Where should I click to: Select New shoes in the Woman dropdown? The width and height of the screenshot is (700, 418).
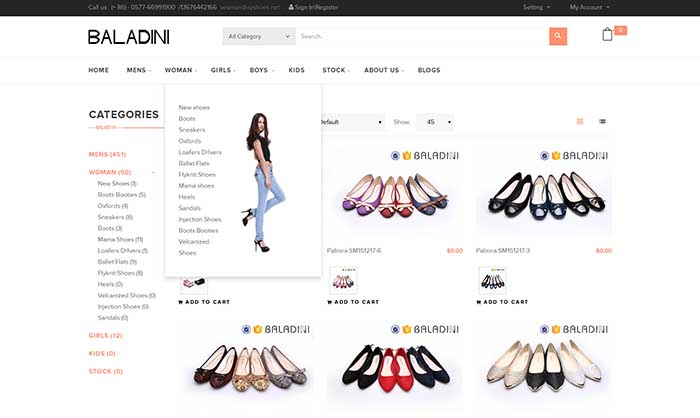(194, 108)
